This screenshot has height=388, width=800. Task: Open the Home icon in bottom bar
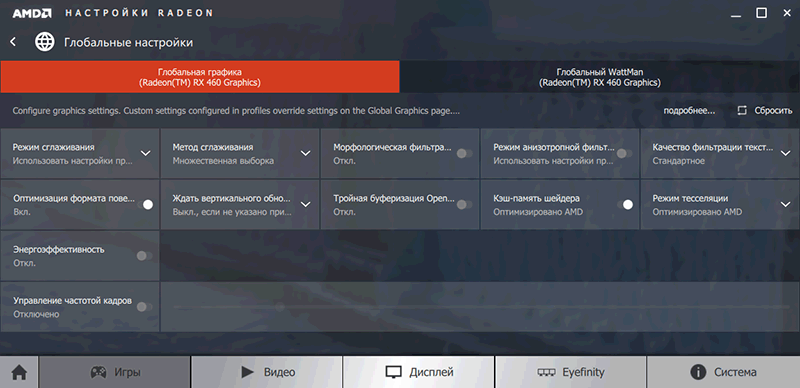19,372
